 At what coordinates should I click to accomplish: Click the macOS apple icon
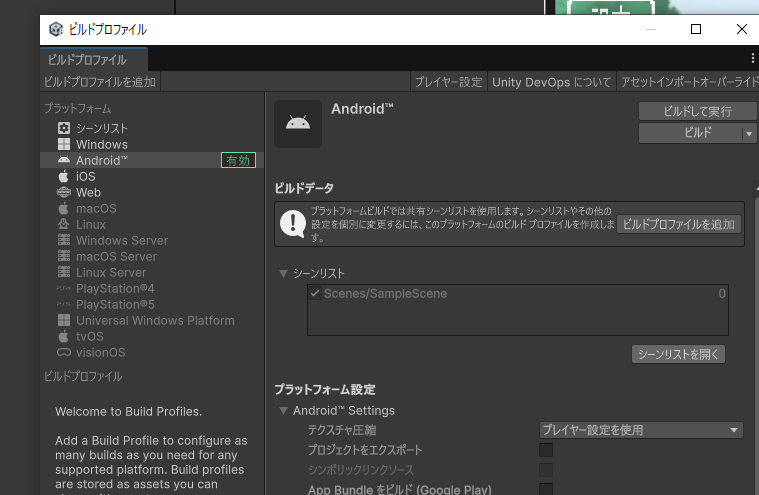click(x=64, y=208)
